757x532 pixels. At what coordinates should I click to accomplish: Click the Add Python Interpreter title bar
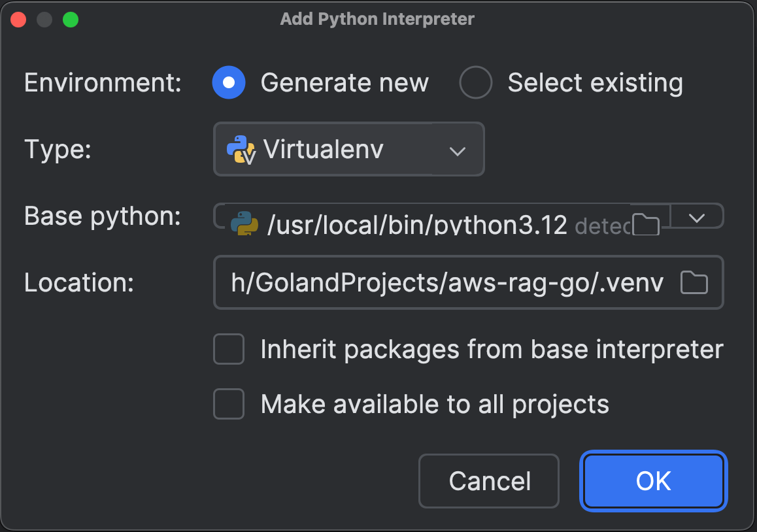pyautogui.click(x=377, y=19)
